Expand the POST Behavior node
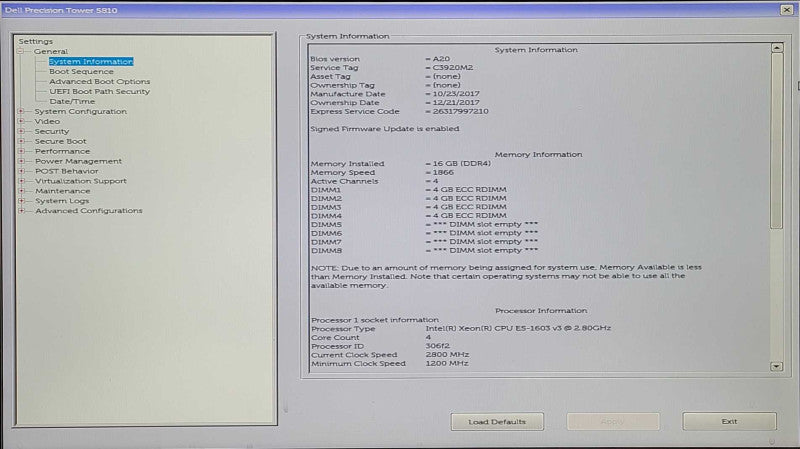The image size is (800, 449). tap(21, 171)
